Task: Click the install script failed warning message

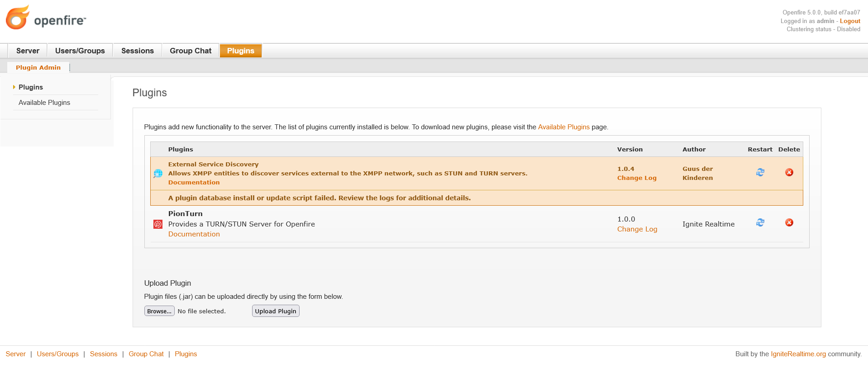Action: (x=320, y=198)
